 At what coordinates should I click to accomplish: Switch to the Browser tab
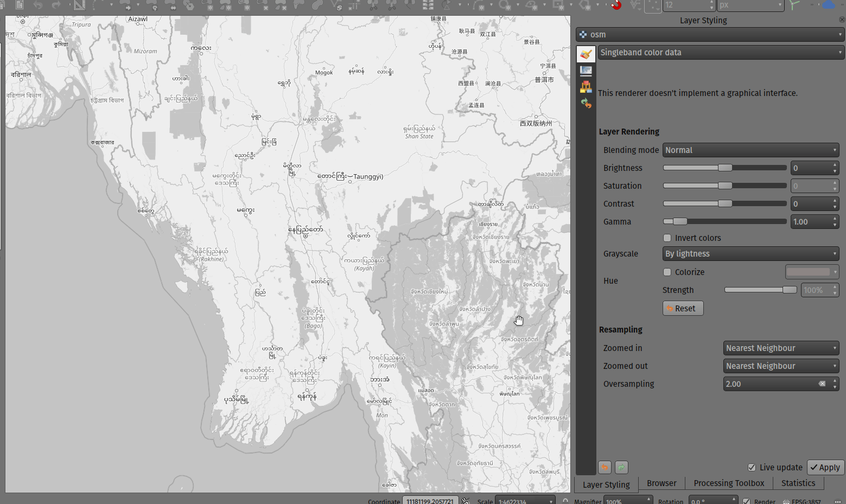[x=661, y=483]
